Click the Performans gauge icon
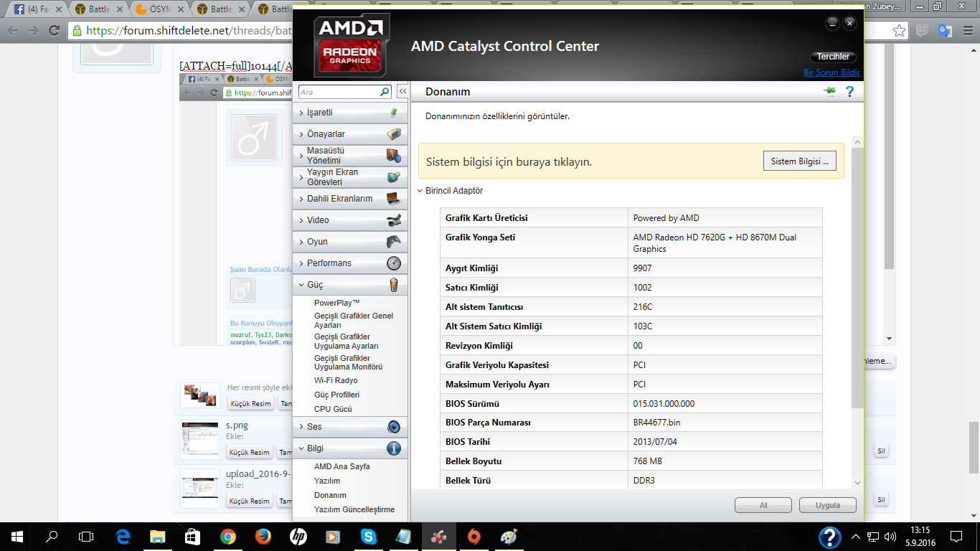The height and width of the screenshot is (551, 980). point(393,263)
